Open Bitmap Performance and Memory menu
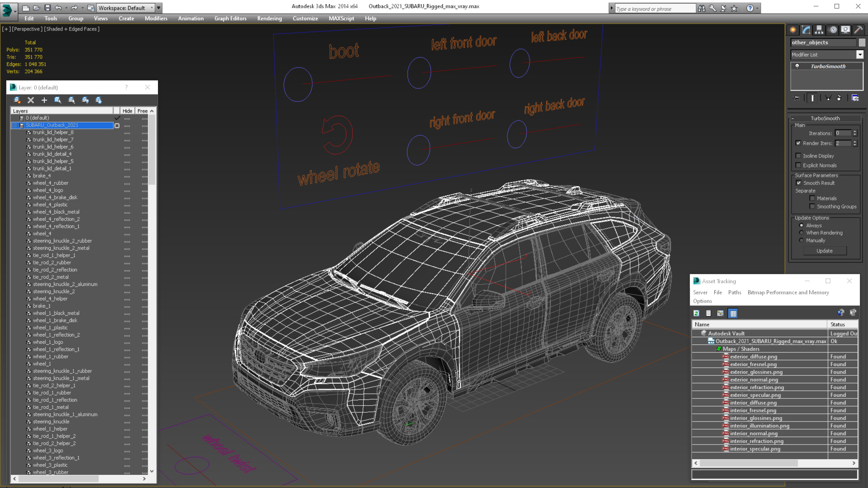This screenshot has width=868, height=488. (x=788, y=292)
